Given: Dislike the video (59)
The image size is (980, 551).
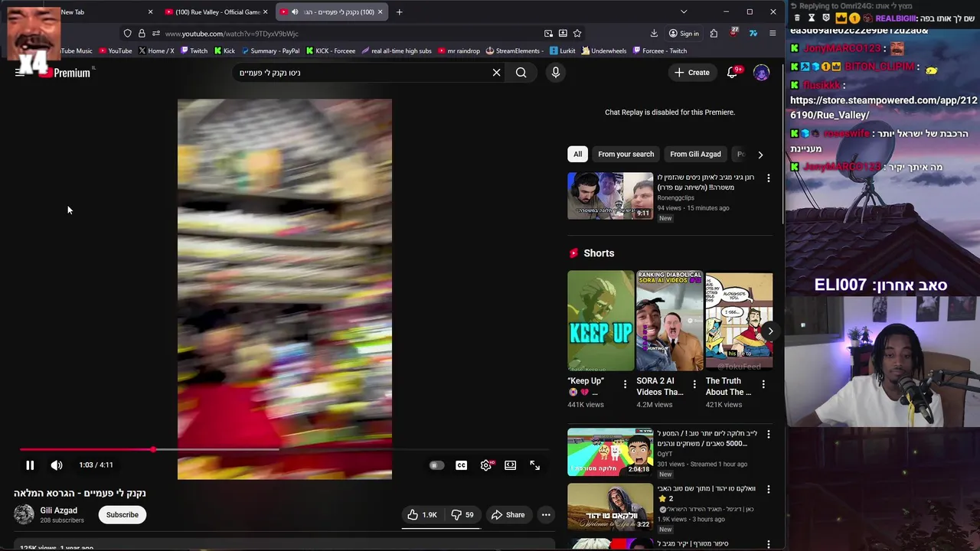Looking at the screenshot, I should [462, 515].
